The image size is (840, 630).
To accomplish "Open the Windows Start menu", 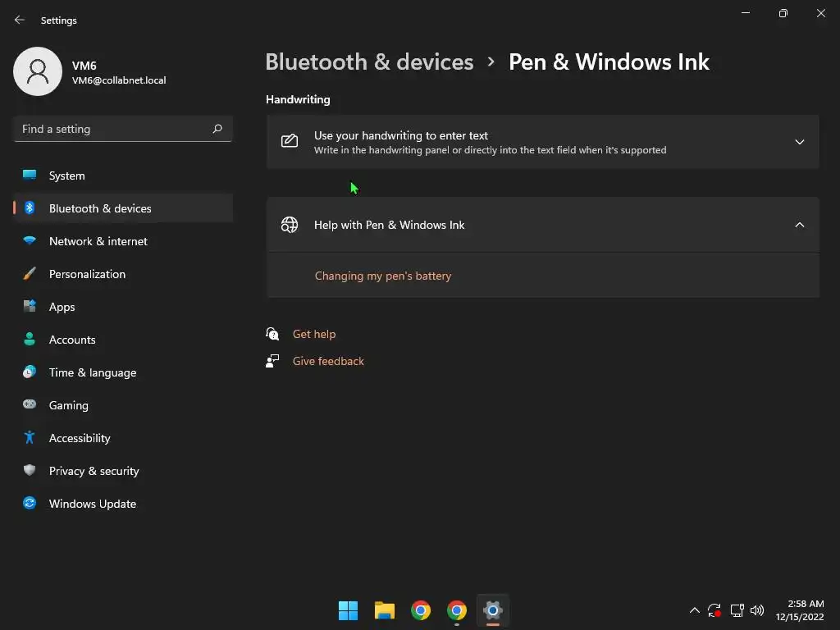I will (x=348, y=610).
